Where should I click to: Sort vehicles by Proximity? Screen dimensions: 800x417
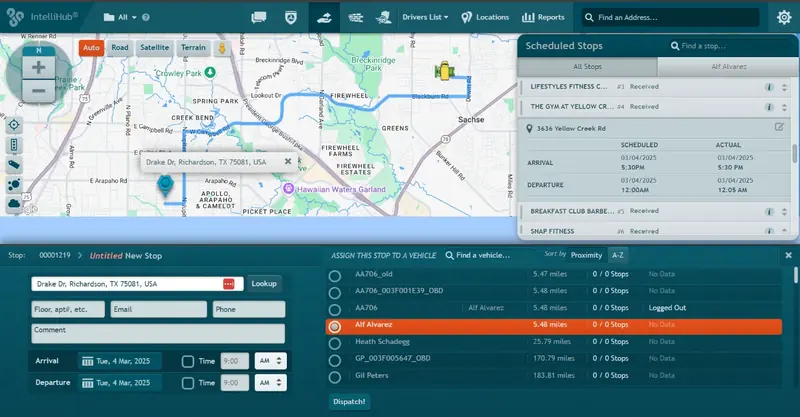(x=586, y=255)
